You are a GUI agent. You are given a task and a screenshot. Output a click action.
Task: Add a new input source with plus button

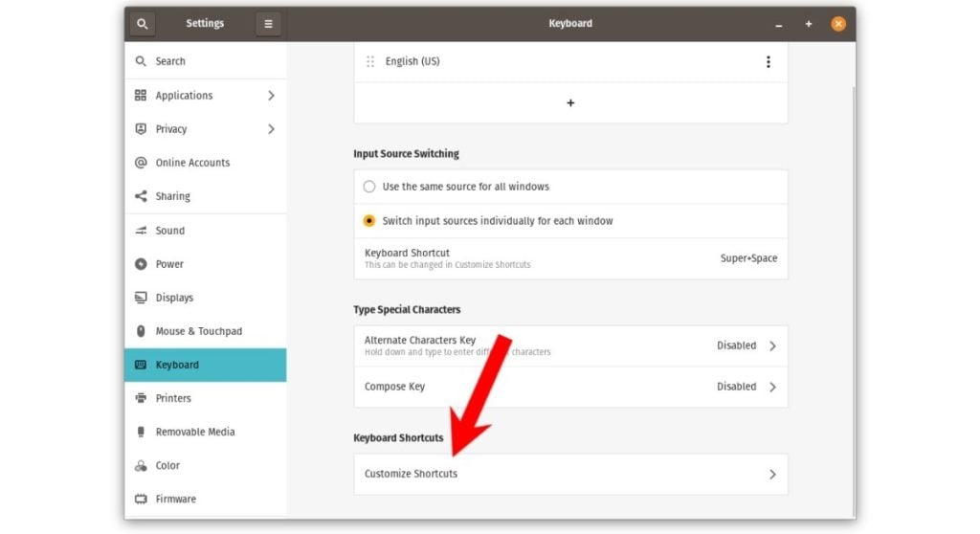pos(570,102)
